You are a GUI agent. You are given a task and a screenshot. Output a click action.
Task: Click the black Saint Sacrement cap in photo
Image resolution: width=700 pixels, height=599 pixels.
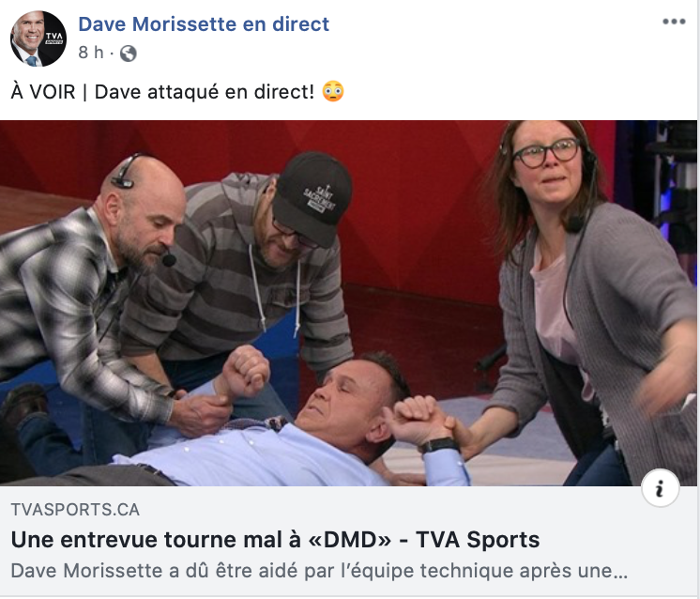(x=312, y=196)
